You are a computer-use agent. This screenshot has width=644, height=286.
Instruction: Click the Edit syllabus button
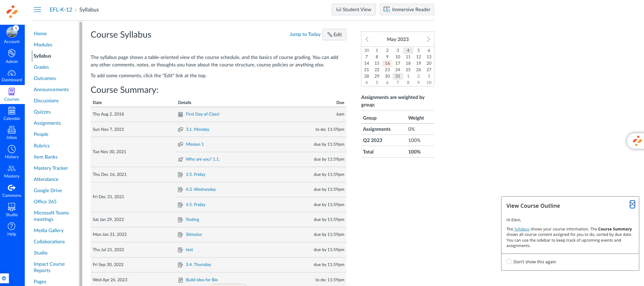(x=335, y=35)
